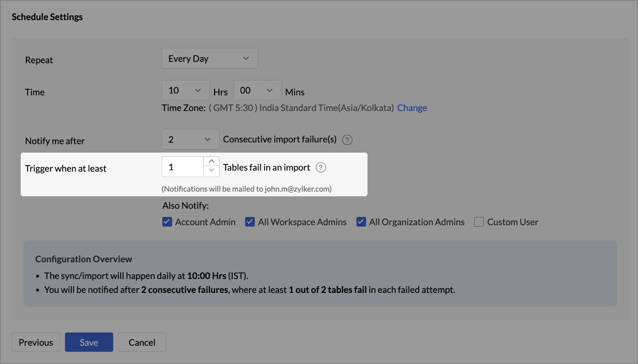Toggle the All Workspace Admins checkbox
The image size is (638, 364).
(x=250, y=222)
